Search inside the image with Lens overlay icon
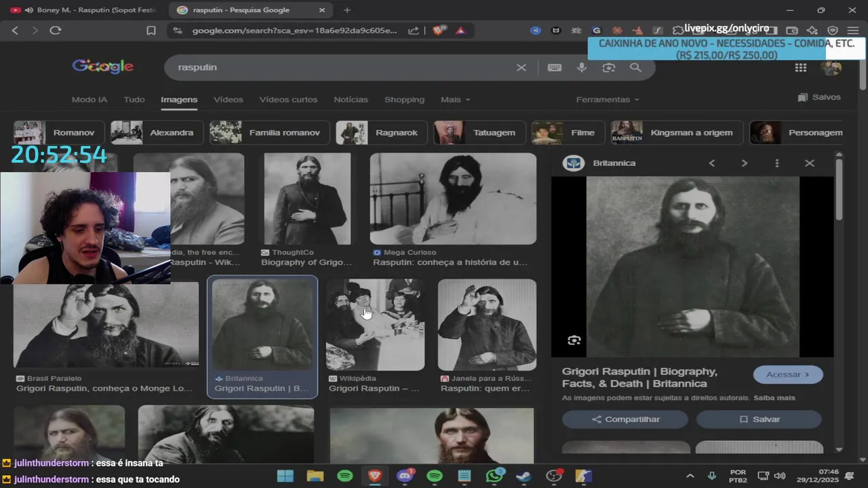The image size is (868, 488). 574,340
